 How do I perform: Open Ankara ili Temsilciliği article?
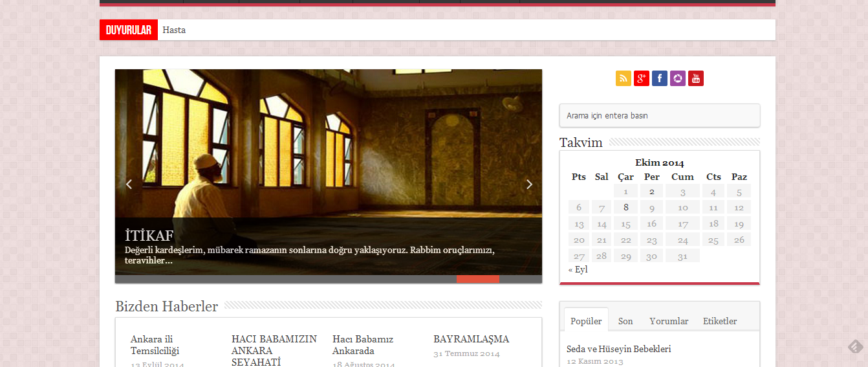pyautogui.click(x=155, y=345)
